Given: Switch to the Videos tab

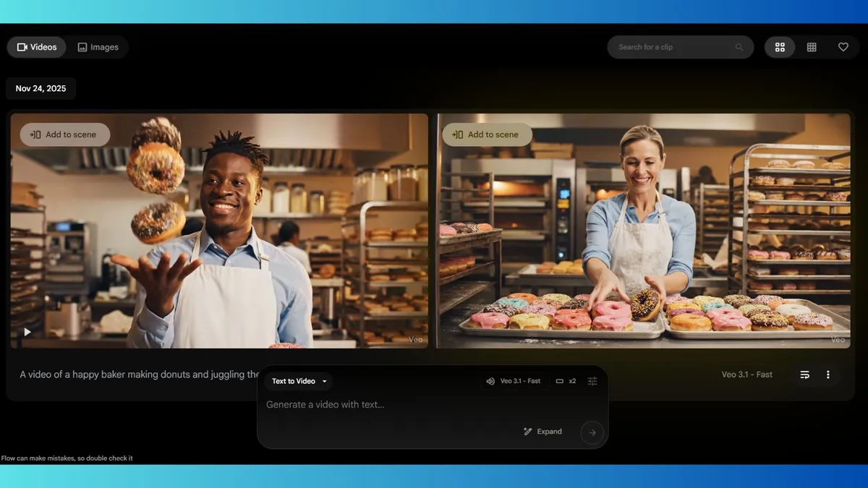Looking at the screenshot, I should (37, 47).
